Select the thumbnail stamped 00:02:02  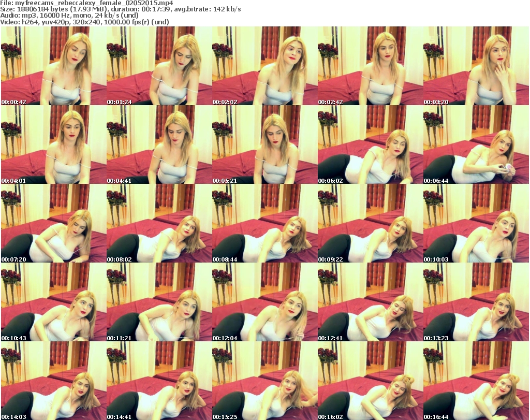(264, 66)
